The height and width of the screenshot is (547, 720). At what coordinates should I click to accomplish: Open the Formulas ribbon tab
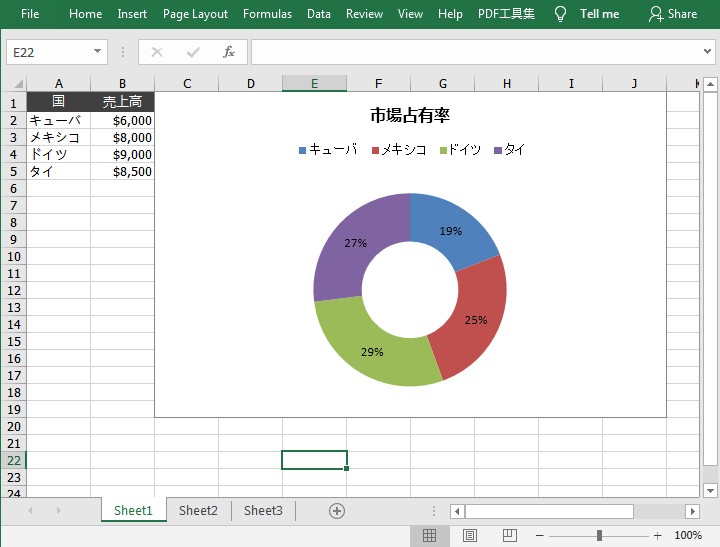tap(267, 14)
